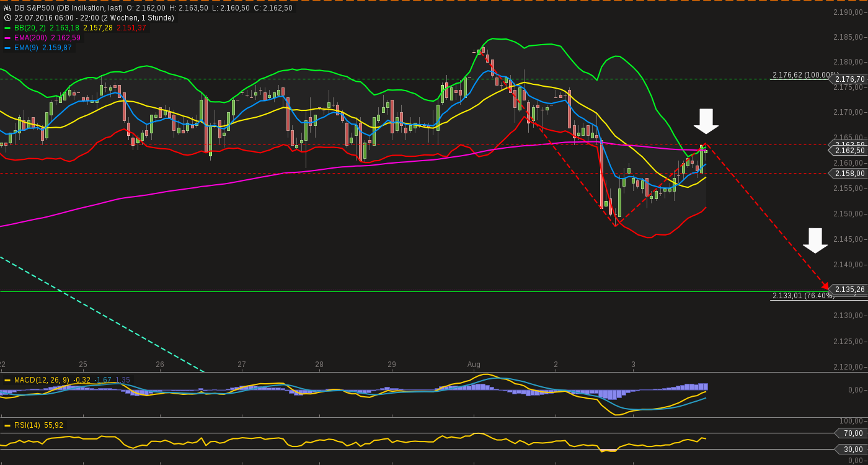Click the '27' date label on time axis
The image size is (868, 465).
(242, 365)
